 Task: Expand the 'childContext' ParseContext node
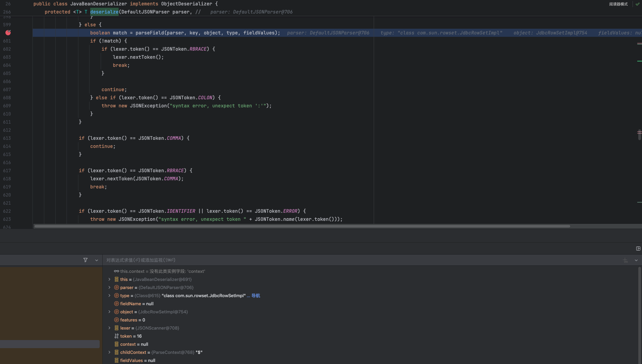(109, 352)
